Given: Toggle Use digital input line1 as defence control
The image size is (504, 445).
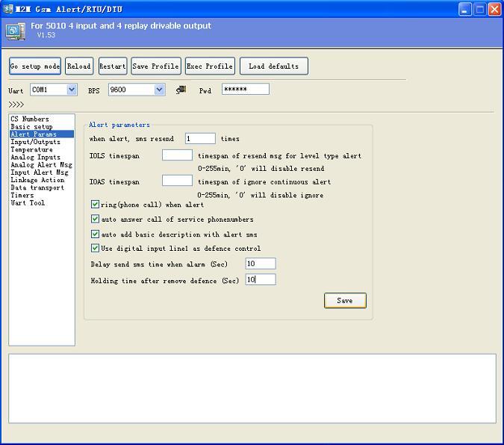Looking at the screenshot, I should [95, 248].
